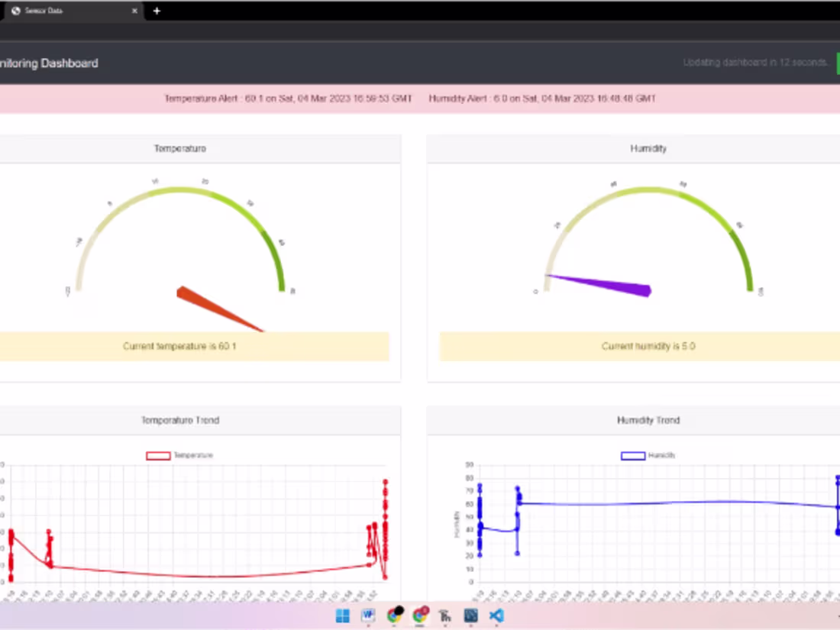Viewport: 840px width, 630px height.
Task: Click the "90" label on Humidity Trend axis
Action: tap(470, 464)
